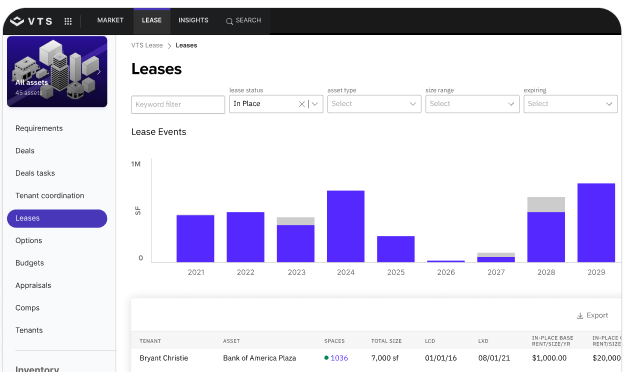Clear the In Place lease status filter
The width and height of the screenshot is (623, 372).
point(302,104)
